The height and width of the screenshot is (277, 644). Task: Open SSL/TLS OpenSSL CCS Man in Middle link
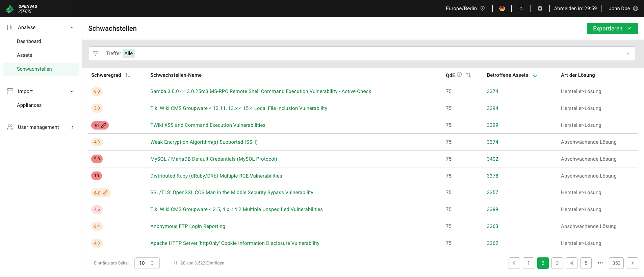pyautogui.click(x=232, y=192)
